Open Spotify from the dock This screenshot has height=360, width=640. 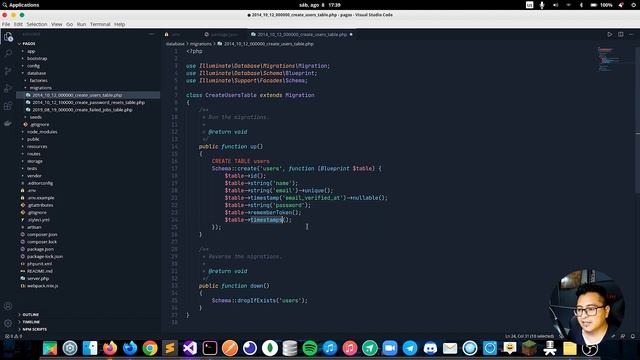(x=310, y=348)
